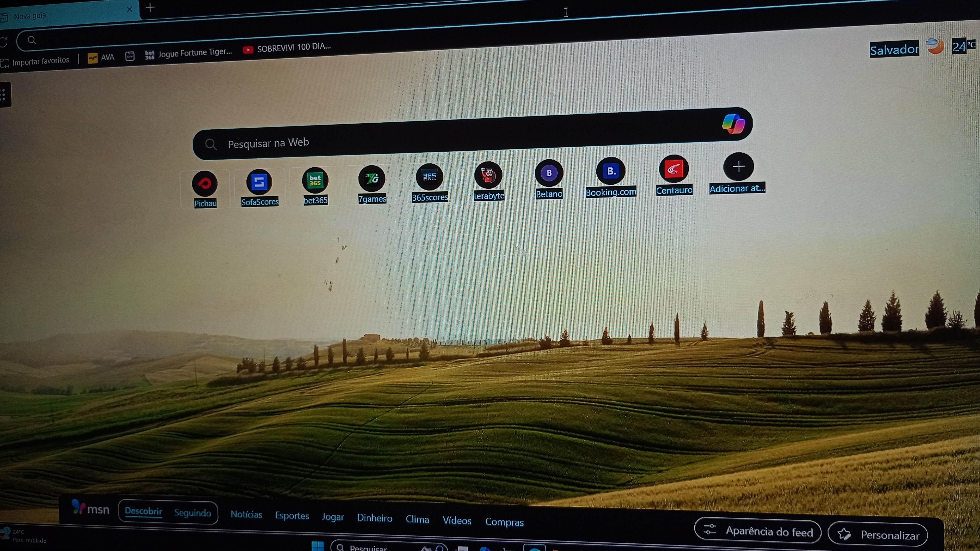Select the Nova guia tab
Image resolution: width=980 pixels, height=551 pixels.
(68, 14)
